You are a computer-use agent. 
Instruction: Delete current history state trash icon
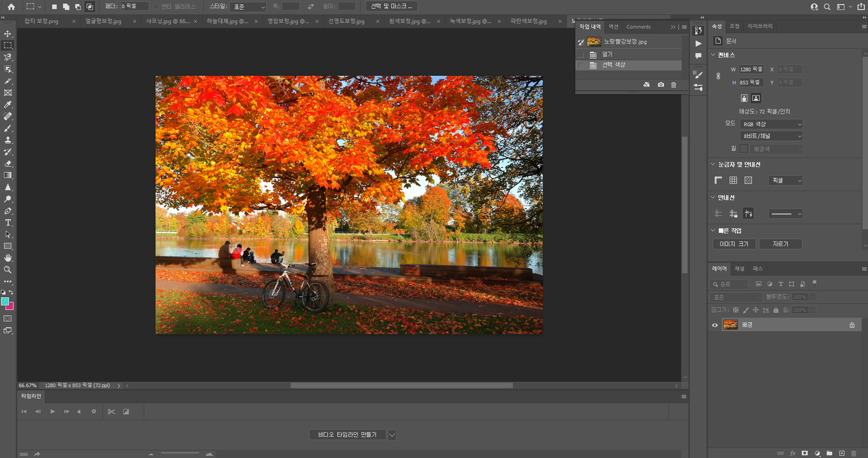(x=674, y=85)
